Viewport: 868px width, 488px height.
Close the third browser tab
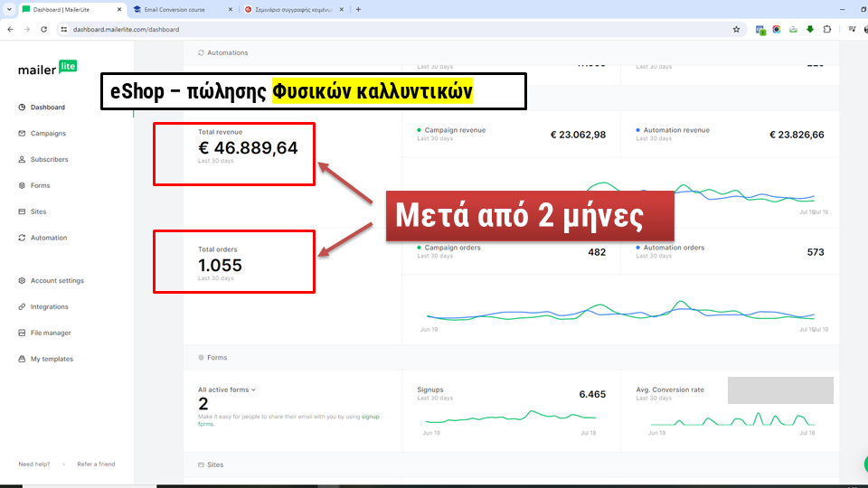coord(342,9)
